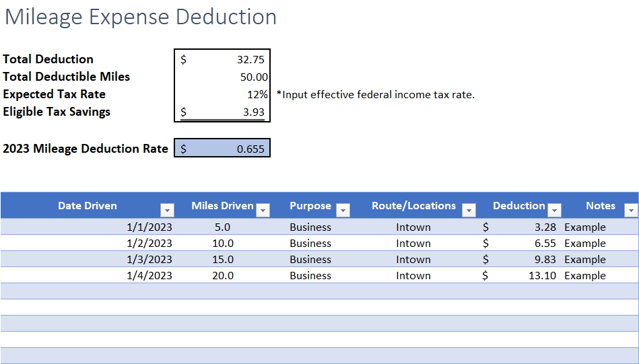Select the Route/Locations column header
This screenshot has width=639, height=364.
pos(413,206)
